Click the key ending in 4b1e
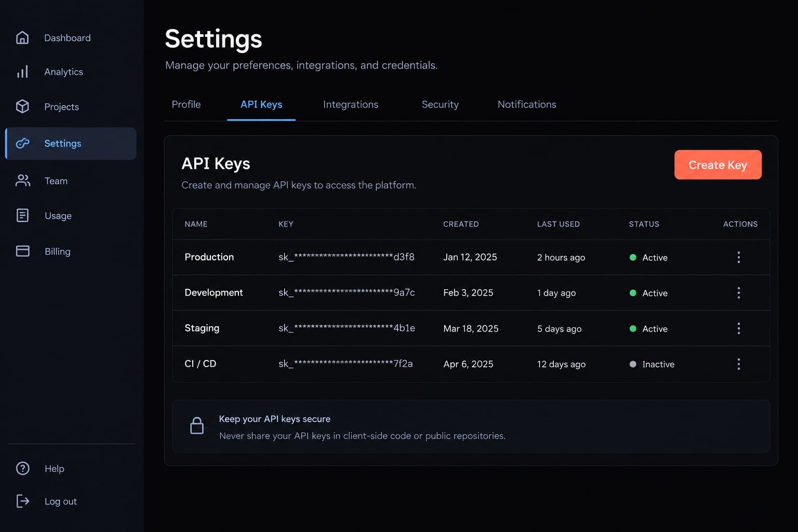The image size is (798, 532). point(347,328)
